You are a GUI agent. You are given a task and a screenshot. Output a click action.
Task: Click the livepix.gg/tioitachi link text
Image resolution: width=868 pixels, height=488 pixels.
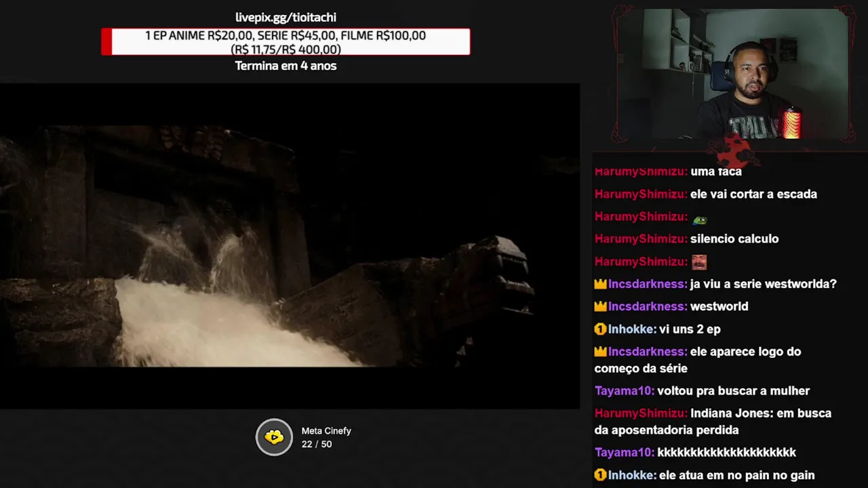[x=285, y=18]
